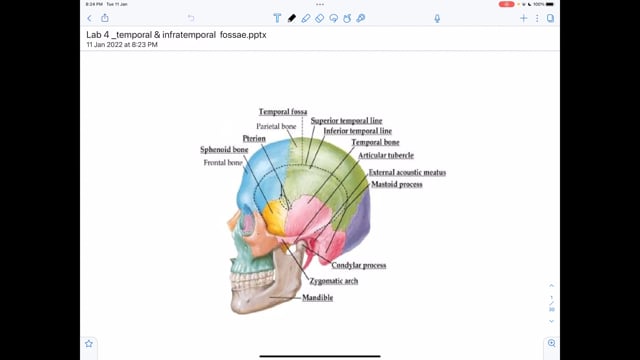Screen dimensions: 640x360
Task: Select the Lasso selection tool
Action: coord(333,18)
